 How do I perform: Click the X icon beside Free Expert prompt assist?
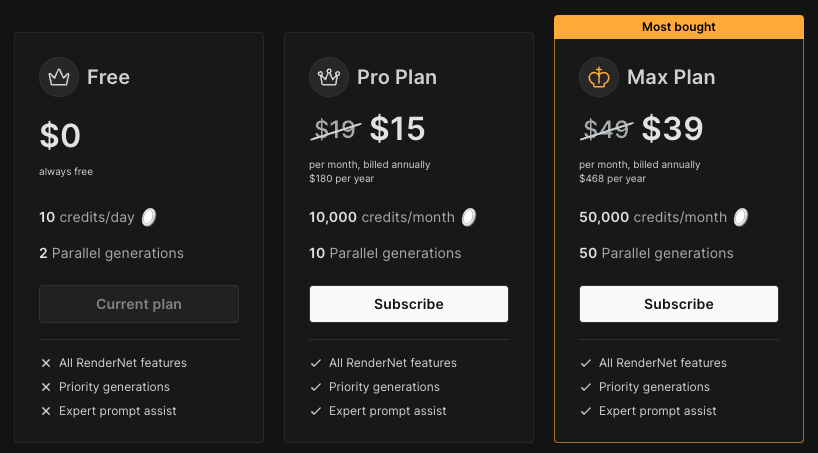46,411
